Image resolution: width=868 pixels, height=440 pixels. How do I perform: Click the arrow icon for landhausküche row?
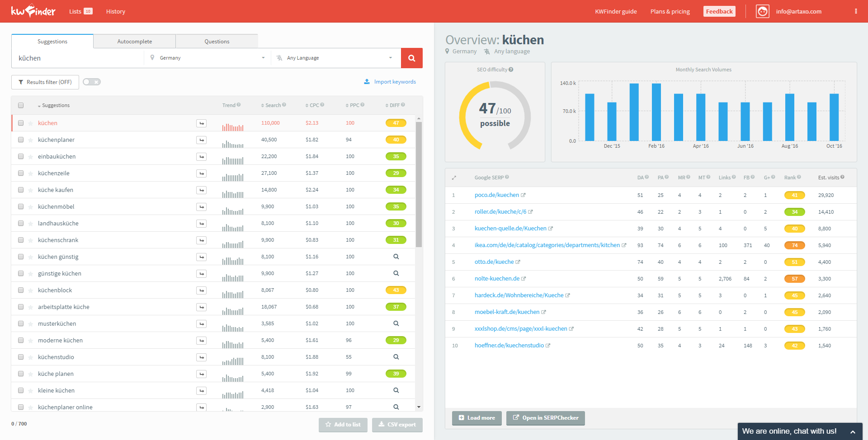(201, 224)
